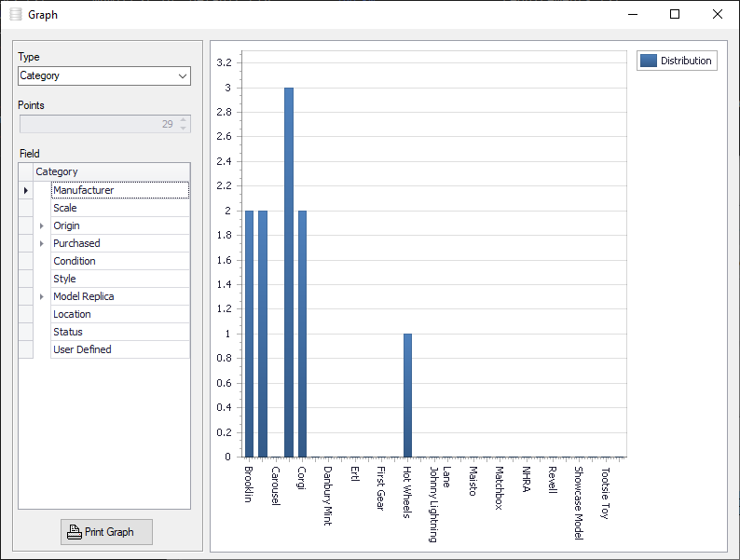Click the Maisto axis label

tap(473, 481)
